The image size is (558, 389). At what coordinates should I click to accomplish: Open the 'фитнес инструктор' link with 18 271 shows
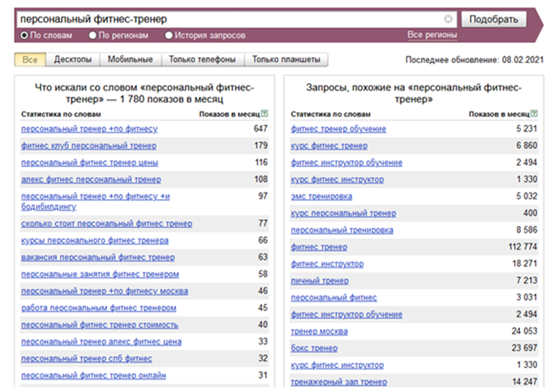(327, 264)
